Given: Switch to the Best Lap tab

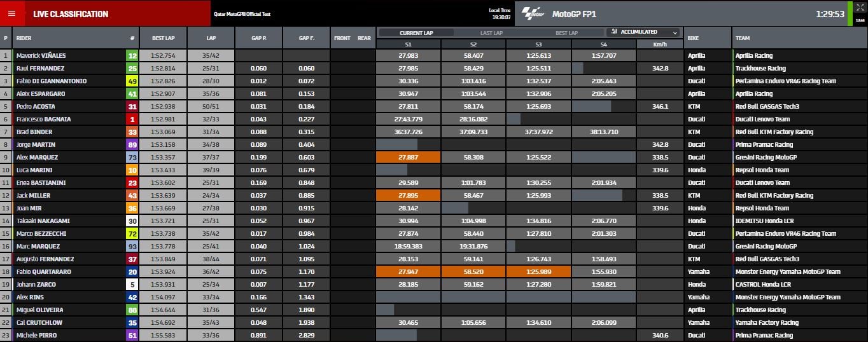Looking at the screenshot, I should point(566,32).
